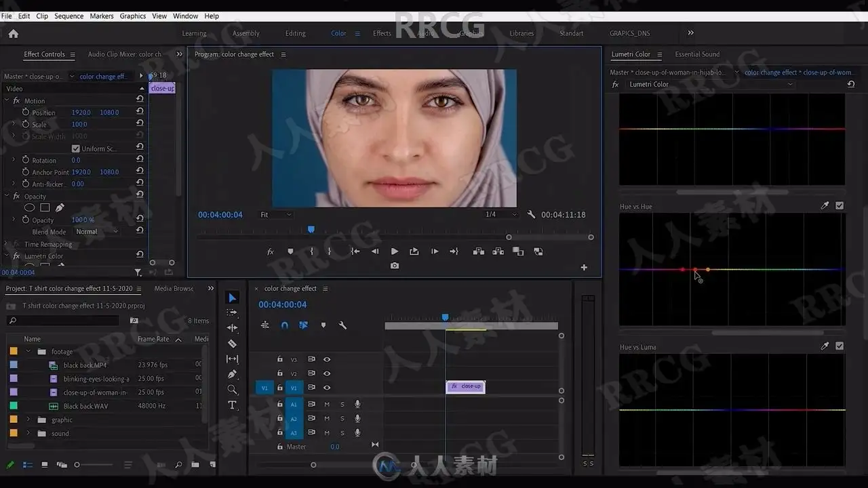Open the Blend Mode Normal dropdown
Viewport: 868px width, 488px height.
coord(97,232)
